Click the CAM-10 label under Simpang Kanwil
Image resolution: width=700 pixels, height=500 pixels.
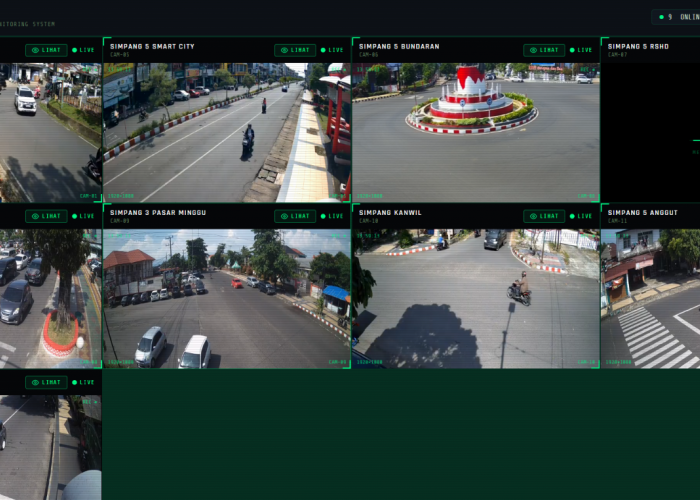click(368, 221)
